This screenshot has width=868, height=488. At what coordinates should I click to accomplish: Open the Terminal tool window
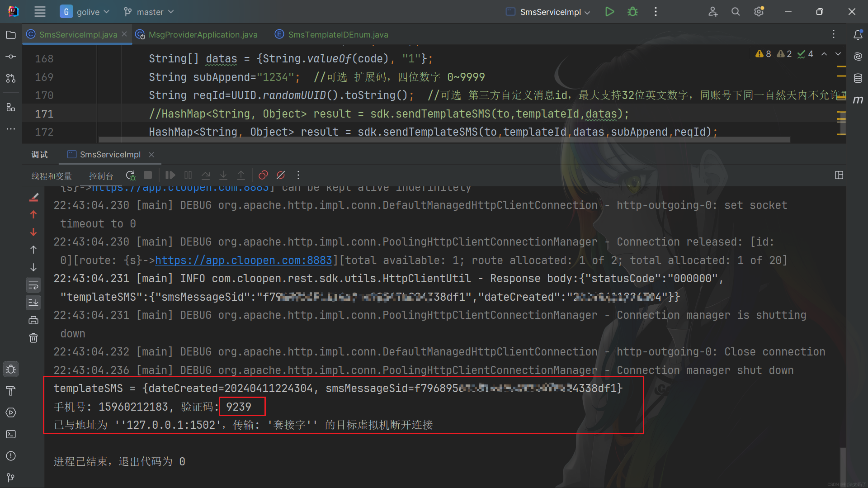[11, 434]
